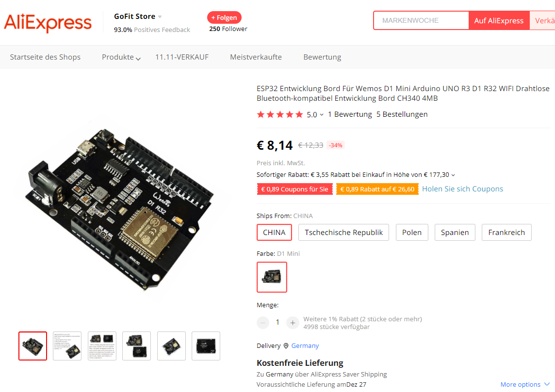The height and width of the screenshot is (392, 555).
Task: Expand the GoFit Store dropdown arrow
Action: 160,16
